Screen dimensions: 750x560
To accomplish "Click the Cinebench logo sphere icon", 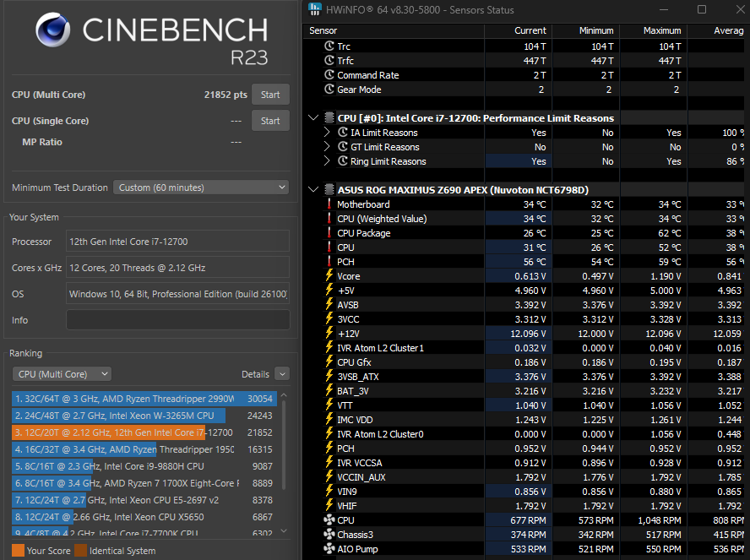I will 53,30.
